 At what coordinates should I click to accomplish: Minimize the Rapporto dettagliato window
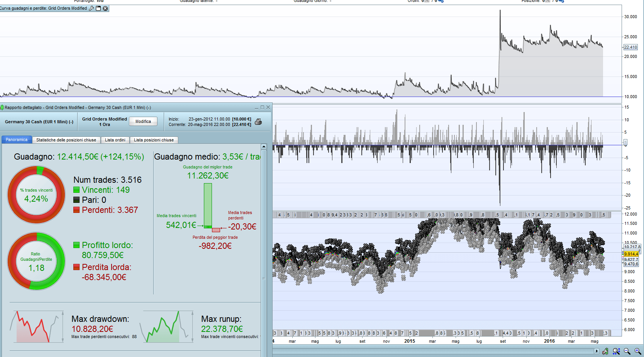coord(256,107)
